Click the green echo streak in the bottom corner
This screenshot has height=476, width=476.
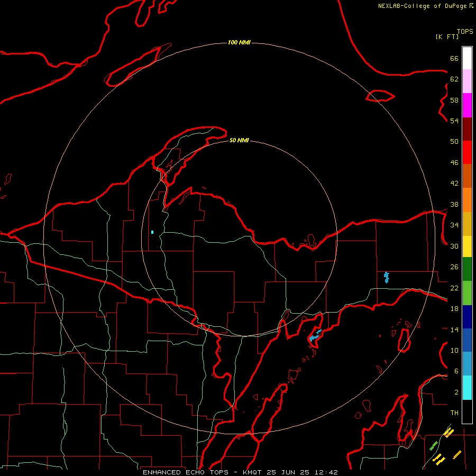[434, 446]
